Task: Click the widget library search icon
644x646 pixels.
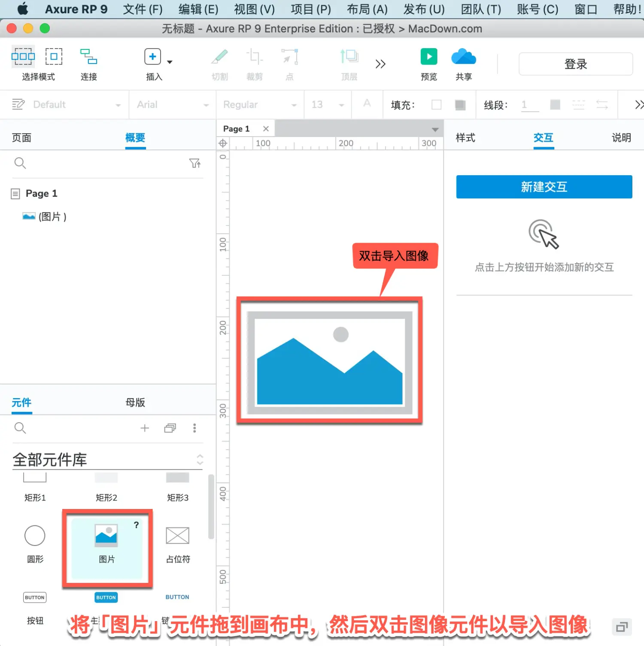Action: [x=20, y=428]
